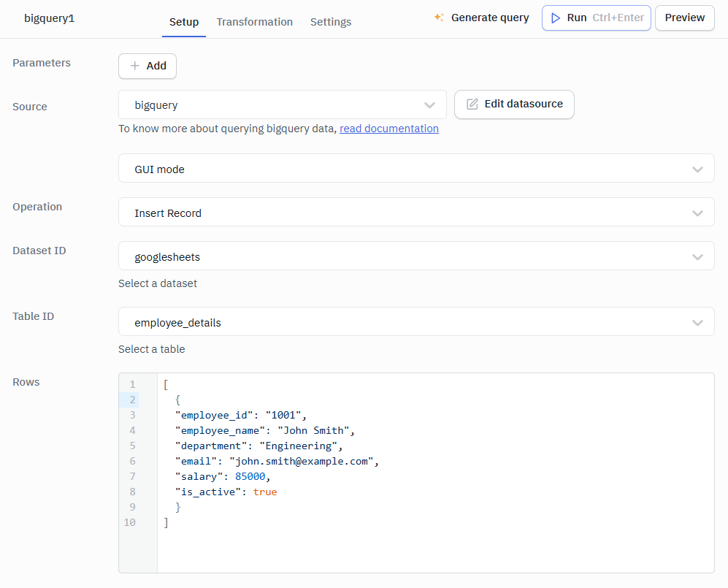Open the Insert Record operation dropdown

[x=416, y=213]
